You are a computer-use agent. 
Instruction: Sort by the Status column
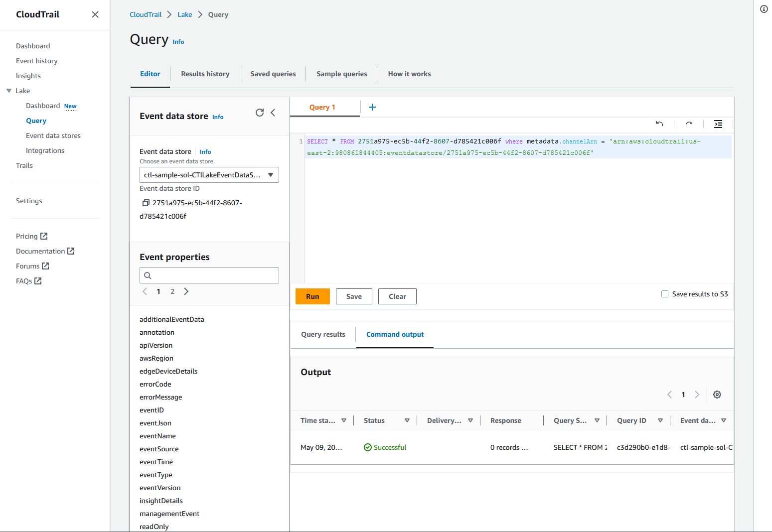point(407,420)
